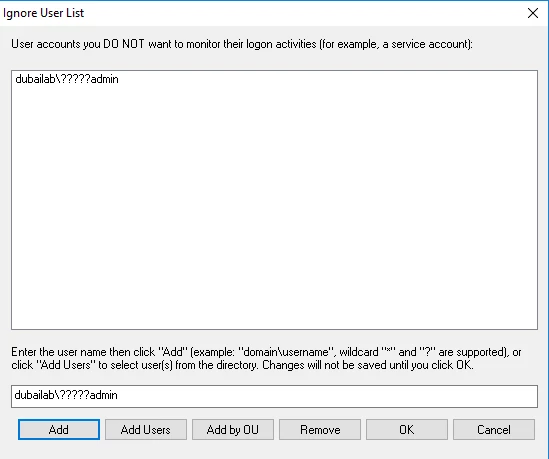Close the Ignore User List dialog
549x459 pixels.
pyautogui.click(x=533, y=13)
